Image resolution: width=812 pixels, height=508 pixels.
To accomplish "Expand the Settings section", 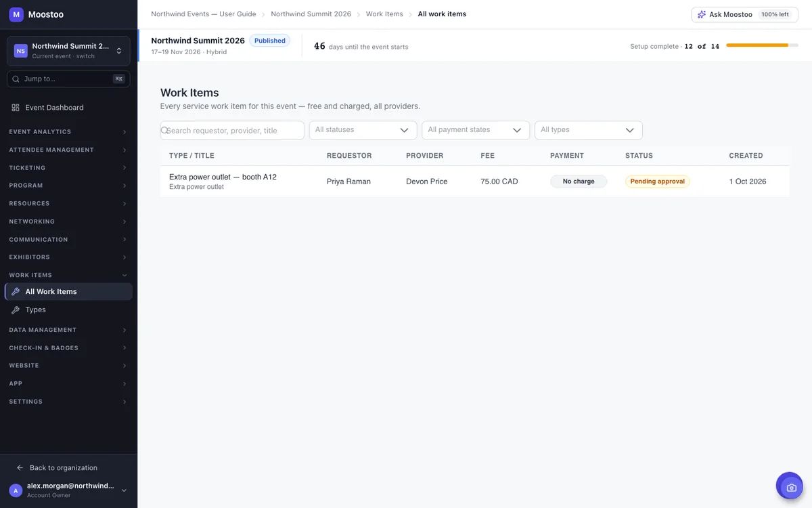I will coord(68,402).
